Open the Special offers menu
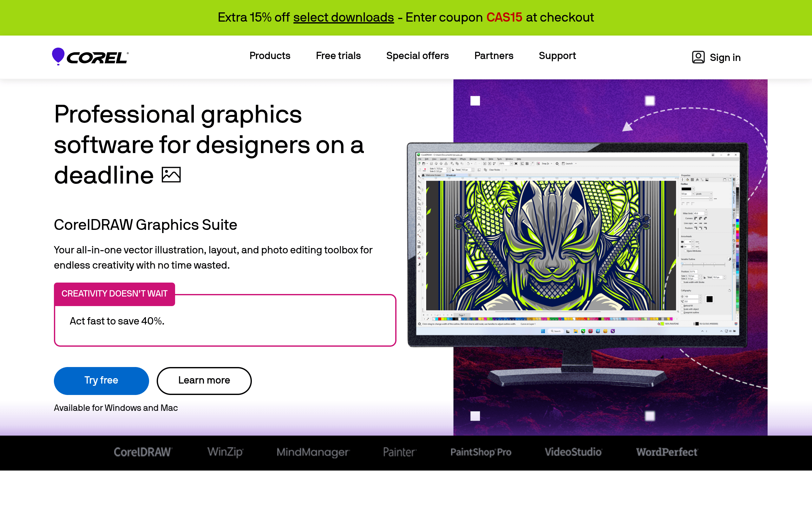 tap(417, 56)
